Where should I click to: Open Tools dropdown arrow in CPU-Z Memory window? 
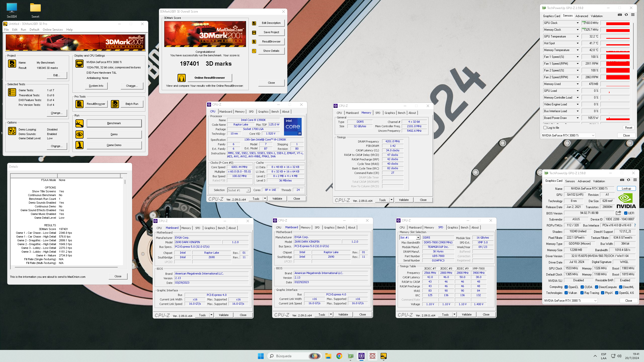(x=391, y=200)
